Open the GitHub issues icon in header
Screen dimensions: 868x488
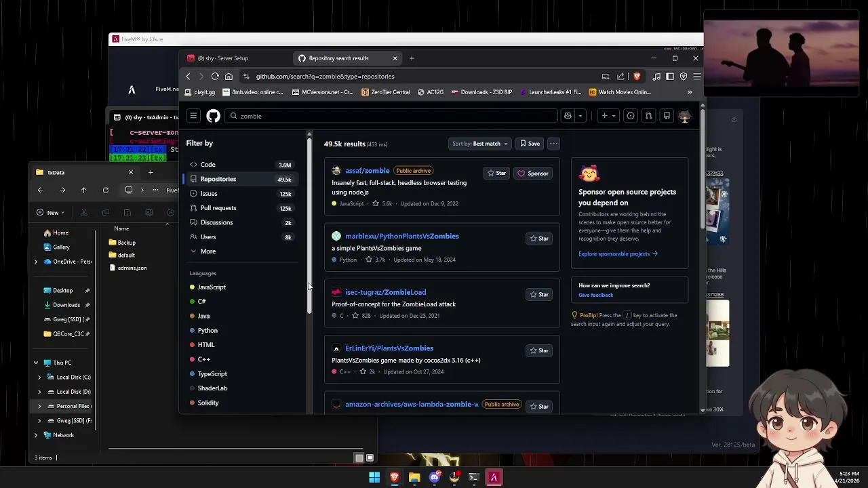pyautogui.click(x=630, y=116)
